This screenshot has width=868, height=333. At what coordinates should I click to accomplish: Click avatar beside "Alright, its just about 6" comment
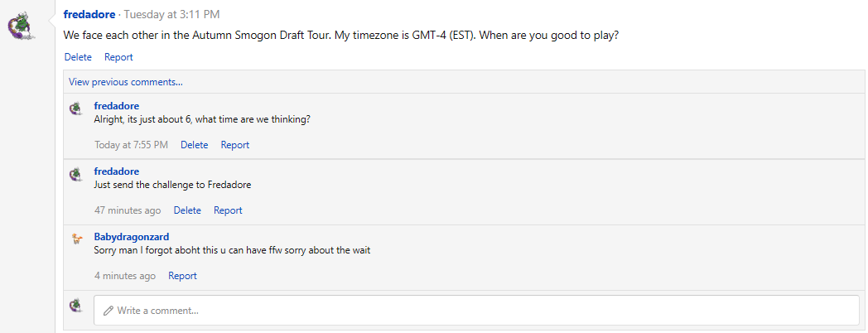tap(76, 109)
